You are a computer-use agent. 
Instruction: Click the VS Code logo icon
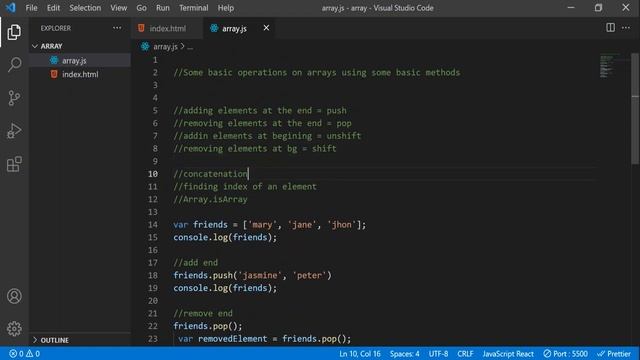[x=10, y=7]
